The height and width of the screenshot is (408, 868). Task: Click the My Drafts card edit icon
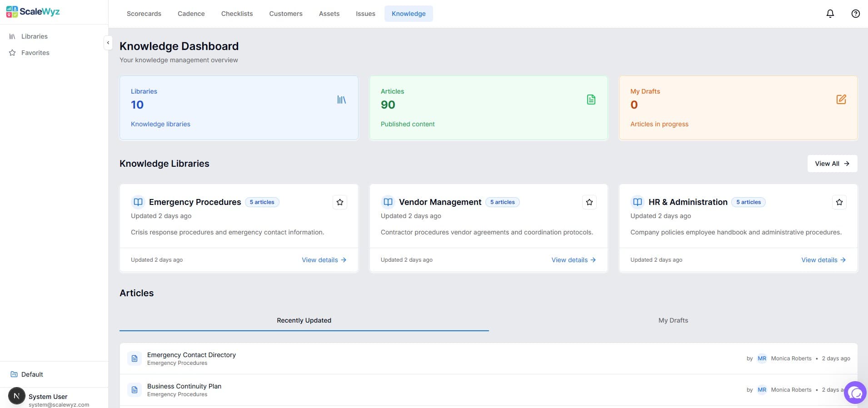841,100
